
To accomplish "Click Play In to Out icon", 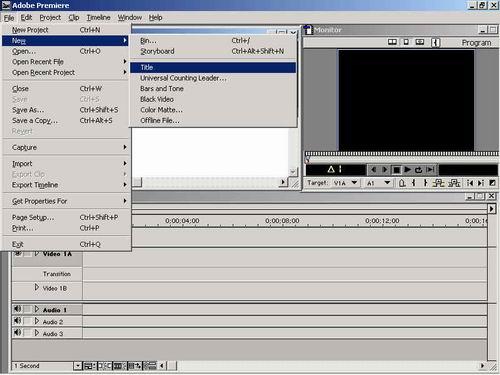I will pyautogui.click(x=430, y=170).
